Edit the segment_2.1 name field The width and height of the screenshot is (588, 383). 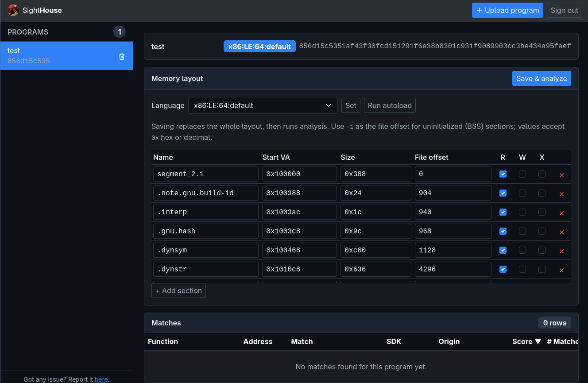(x=206, y=174)
